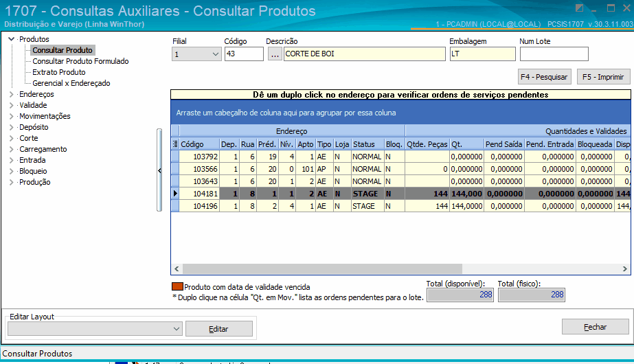Select Consultar Produto in tree
The image size is (634, 364).
tap(63, 50)
